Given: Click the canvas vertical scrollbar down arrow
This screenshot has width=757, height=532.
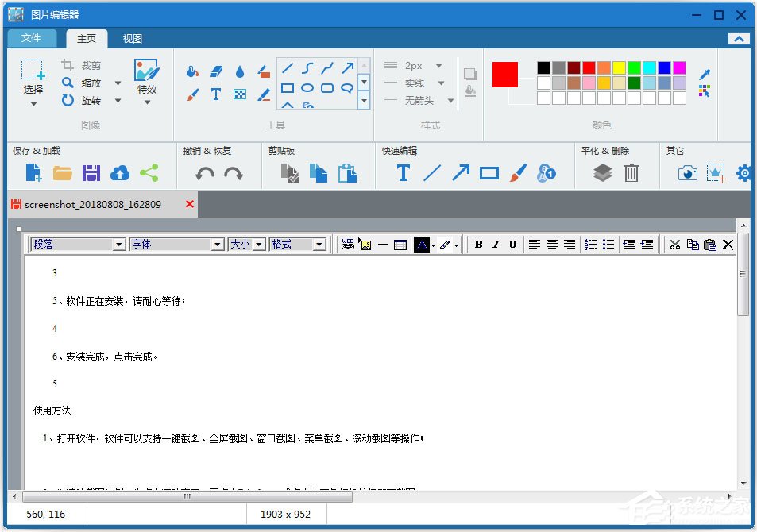Looking at the screenshot, I should pos(743,484).
